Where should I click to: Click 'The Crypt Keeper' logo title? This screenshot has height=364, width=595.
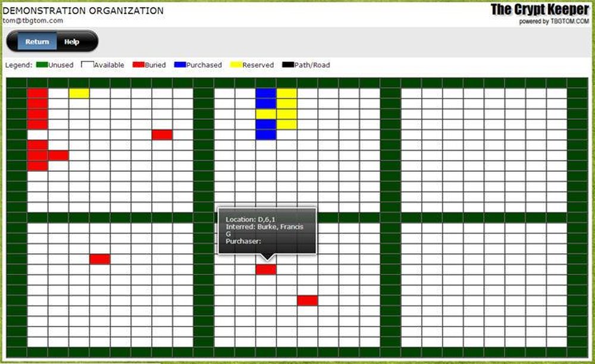coord(540,10)
